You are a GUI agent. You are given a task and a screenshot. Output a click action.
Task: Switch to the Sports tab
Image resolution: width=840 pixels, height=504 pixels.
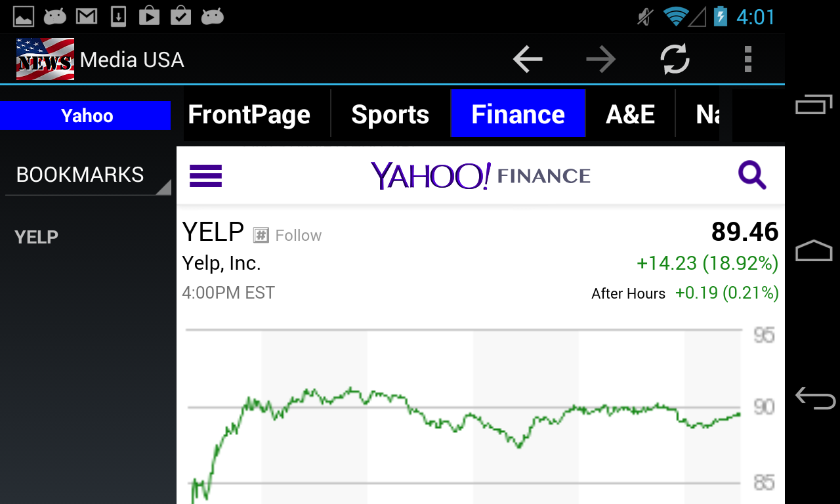tap(390, 115)
